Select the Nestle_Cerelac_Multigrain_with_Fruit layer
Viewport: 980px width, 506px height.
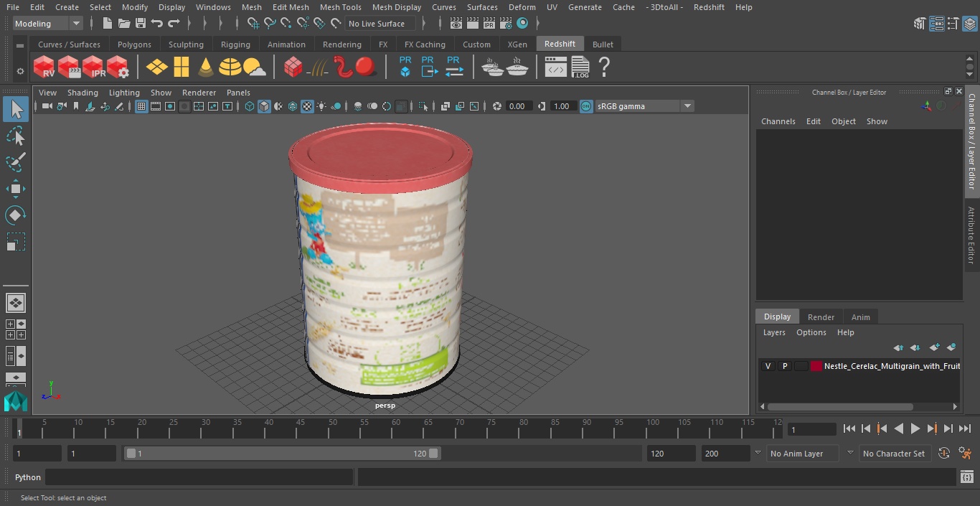pyautogui.click(x=892, y=366)
